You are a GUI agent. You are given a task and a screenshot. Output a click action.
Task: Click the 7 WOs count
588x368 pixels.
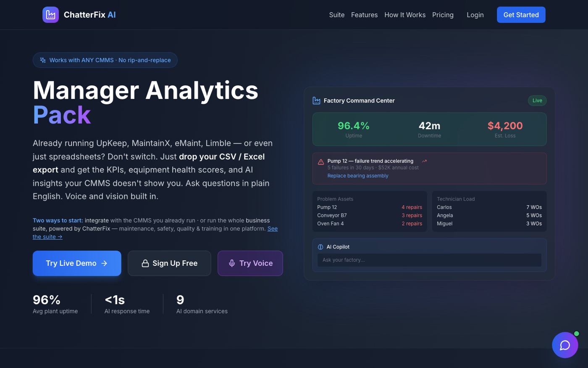click(534, 207)
